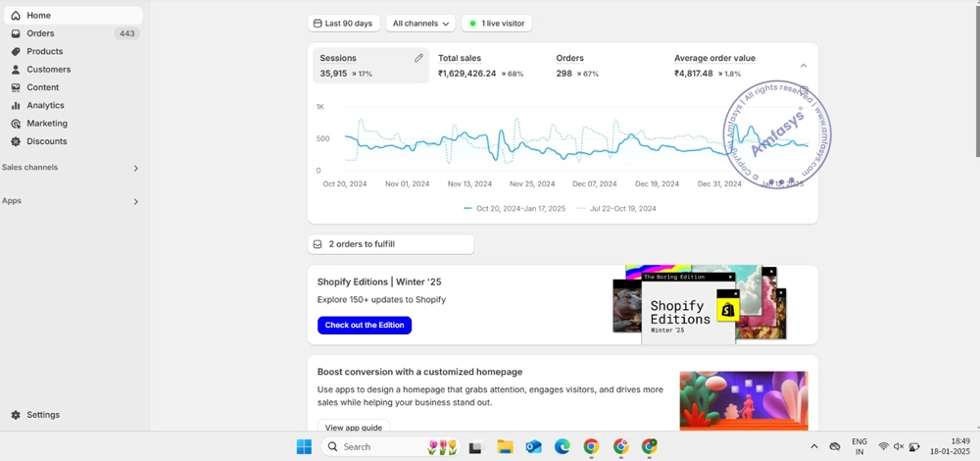Open the clock showing 18:49
This screenshot has width=980, height=461.
coord(949,446)
